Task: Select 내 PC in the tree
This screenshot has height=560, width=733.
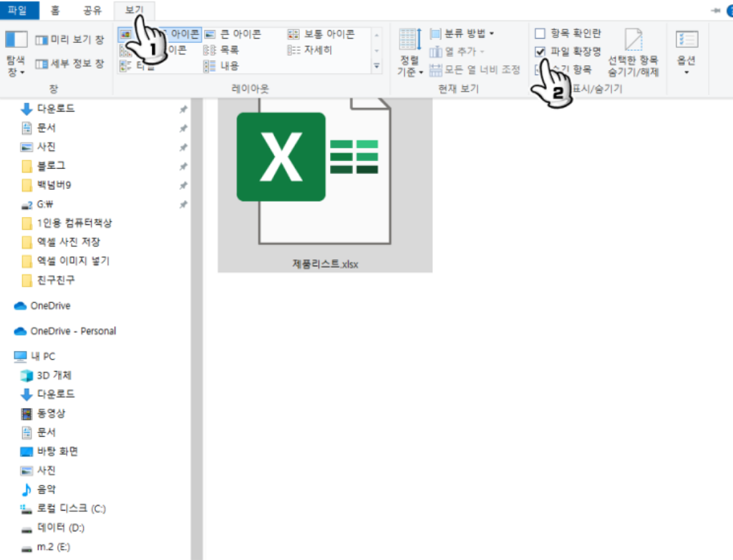Action: click(x=34, y=357)
